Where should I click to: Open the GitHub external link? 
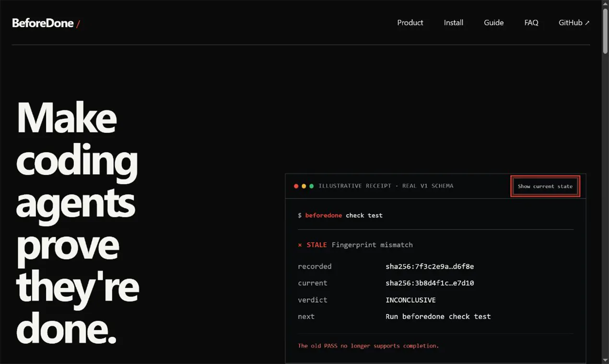tap(574, 23)
